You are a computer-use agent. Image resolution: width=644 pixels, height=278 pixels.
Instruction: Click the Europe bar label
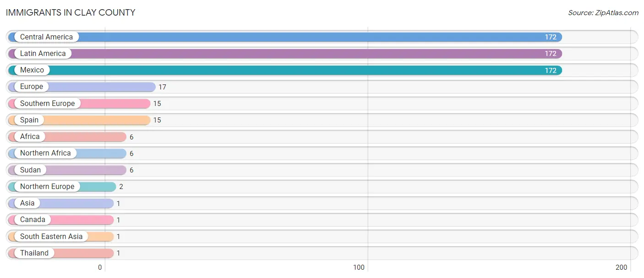click(x=32, y=87)
